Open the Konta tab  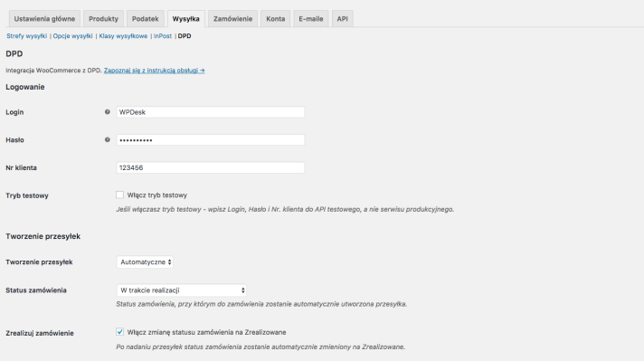pos(276,19)
